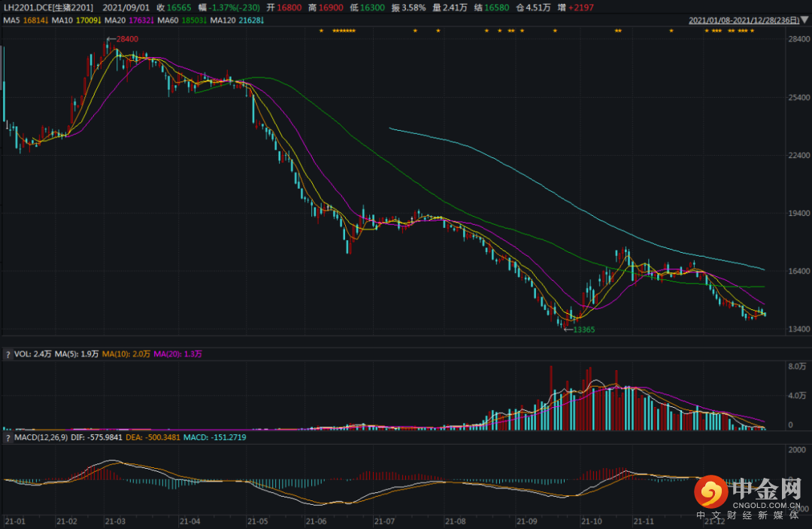
Task: Click the 21-06 date axis label
Action: pos(316,521)
